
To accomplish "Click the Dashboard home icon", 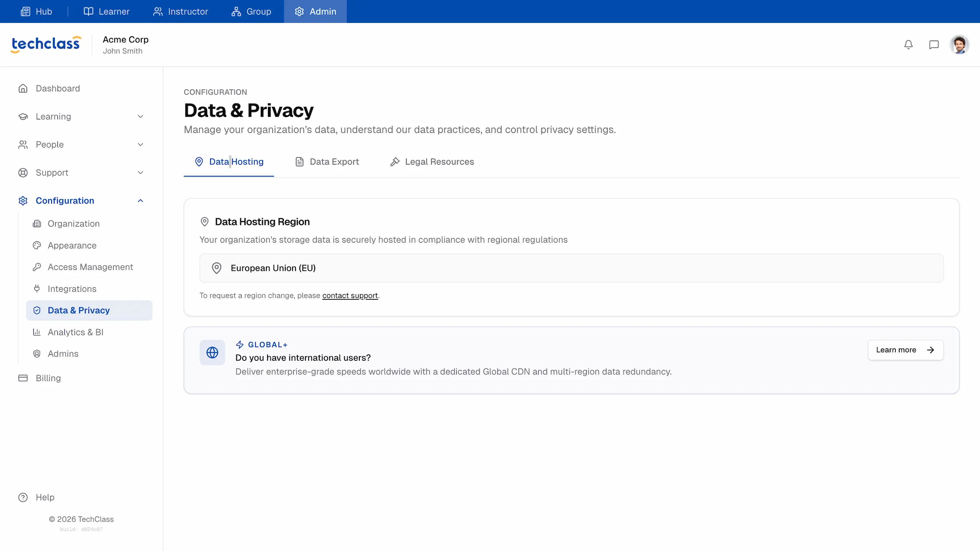I will pos(23,88).
